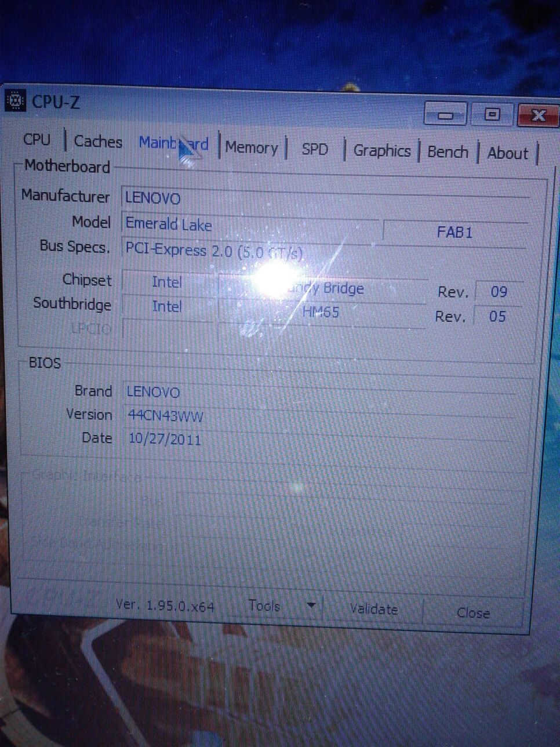This screenshot has height=747, width=560.
Task: Switch to the Memory tab
Action: coord(252,147)
